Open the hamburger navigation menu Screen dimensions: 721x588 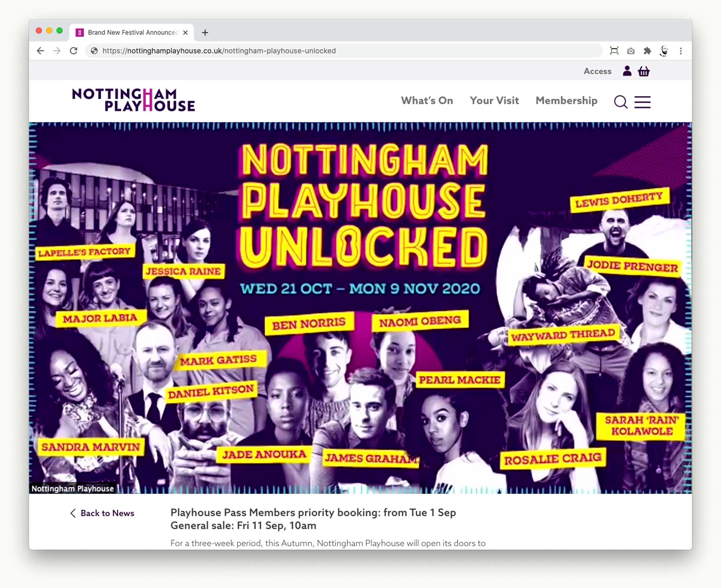(642, 102)
